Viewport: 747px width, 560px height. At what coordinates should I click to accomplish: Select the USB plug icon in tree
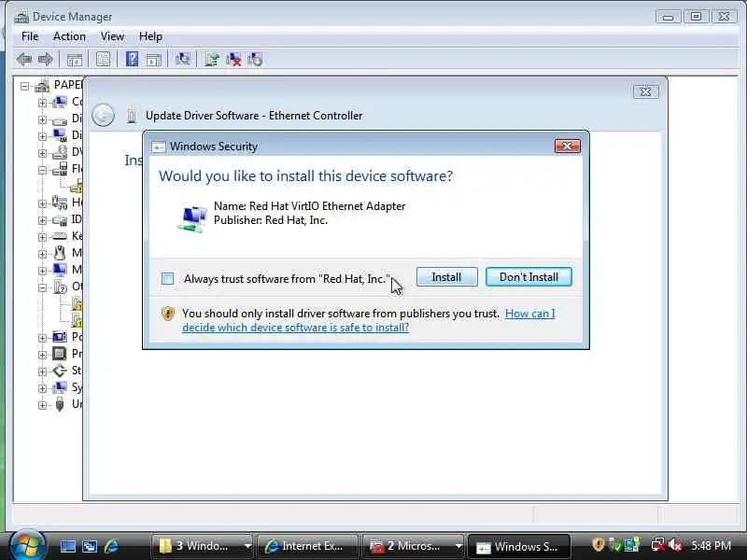tap(60, 404)
